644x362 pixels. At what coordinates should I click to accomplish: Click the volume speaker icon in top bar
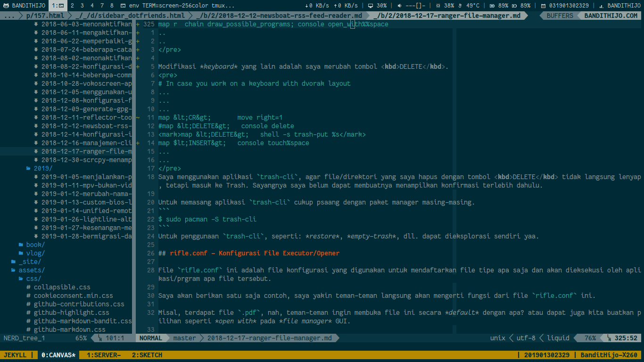[399, 6]
